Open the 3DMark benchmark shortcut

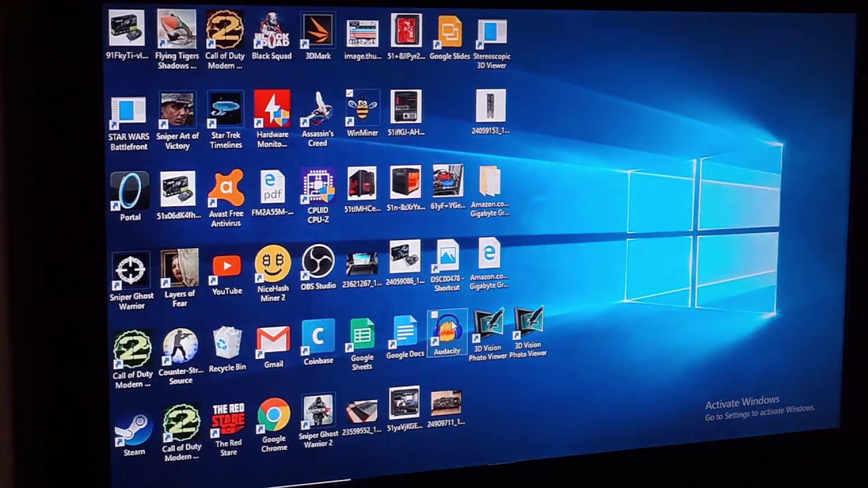point(318,36)
